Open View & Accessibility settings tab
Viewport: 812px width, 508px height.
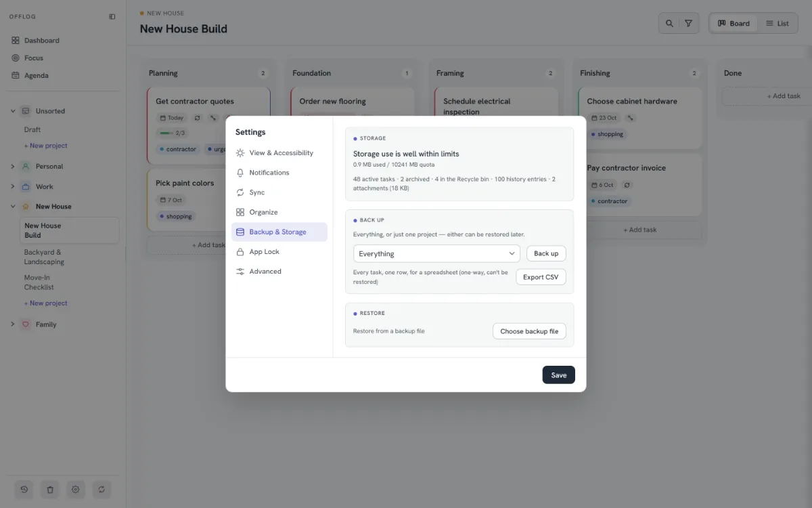pyautogui.click(x=279, y=153)
